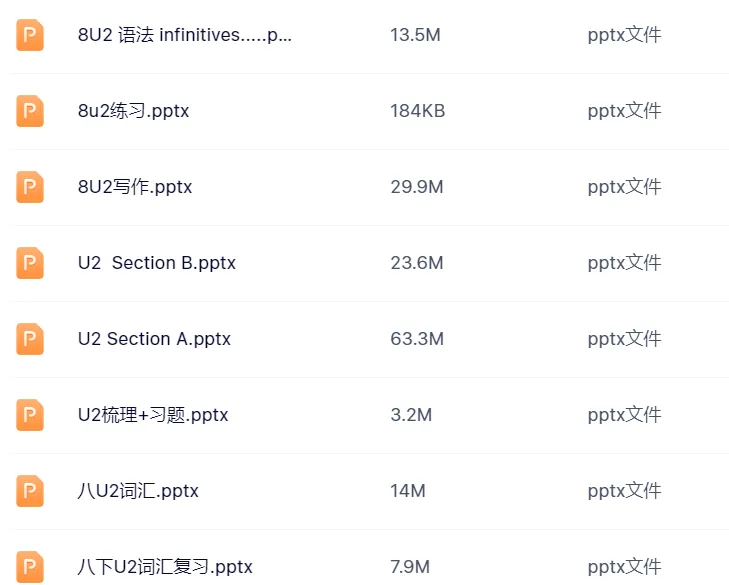Image resolution: width=729 pixels, height=585 pixels.
Task: Click the 3.2M size of U2梳理+习题
Action: pyautogui.click(x=411, y=415)
